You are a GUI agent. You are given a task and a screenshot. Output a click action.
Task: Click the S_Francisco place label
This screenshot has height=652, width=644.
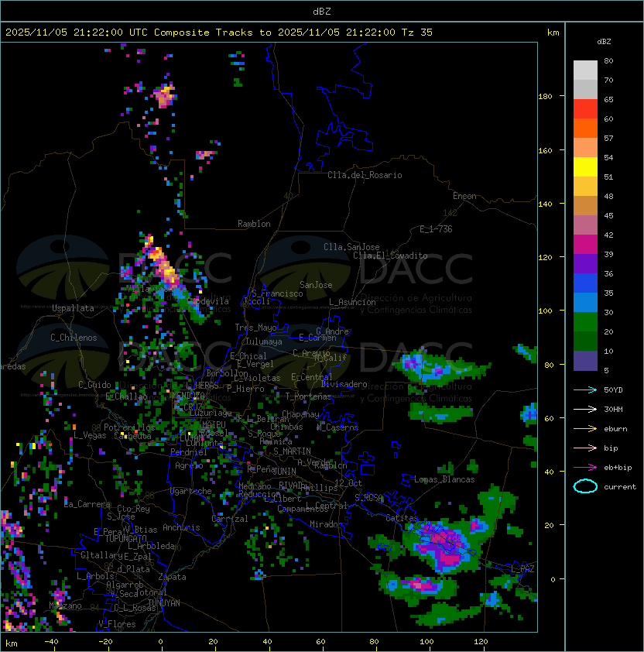coord(277,293)
